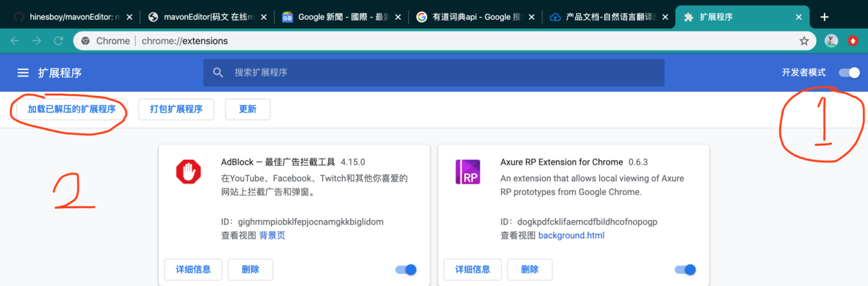Click Axure version number 0.6.3

point(638,162)
